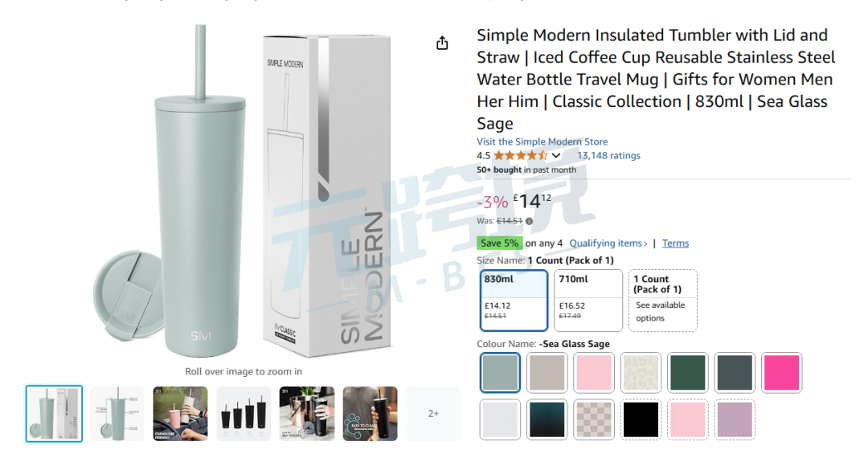
Task: Select the 710ml size option
Action: click(x=588, y=300)
